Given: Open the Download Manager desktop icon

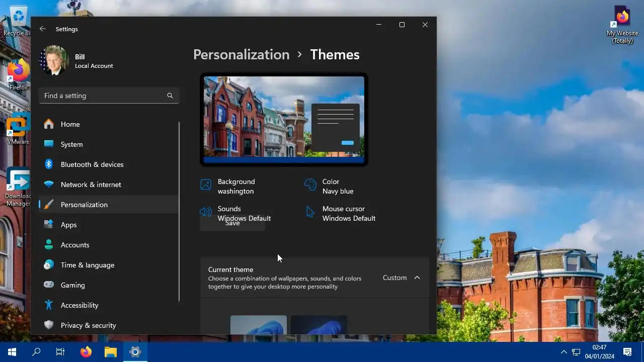Looking at the screenshot, I should [x=18, y=187].
